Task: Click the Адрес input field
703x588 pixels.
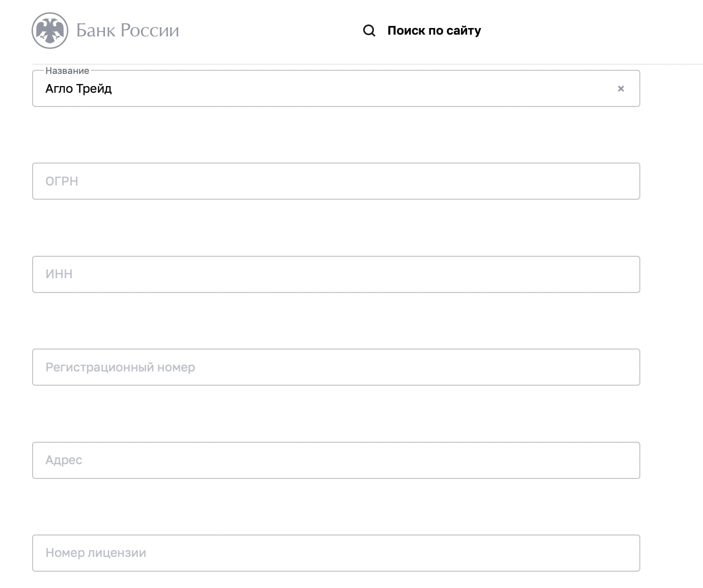Action: point(336,460)
